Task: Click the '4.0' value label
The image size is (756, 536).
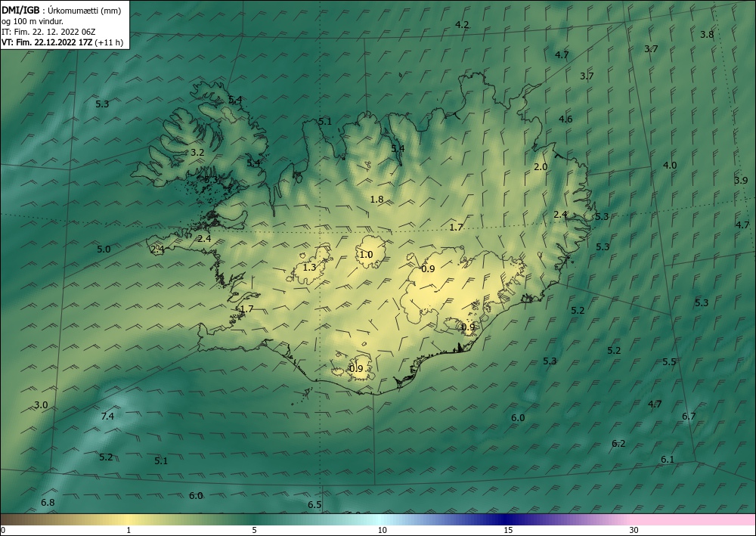Action: pos(670,166)
